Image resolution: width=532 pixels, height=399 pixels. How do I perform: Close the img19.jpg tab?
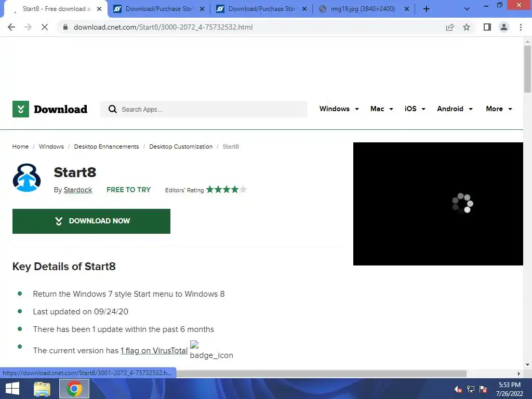point(407,9)
